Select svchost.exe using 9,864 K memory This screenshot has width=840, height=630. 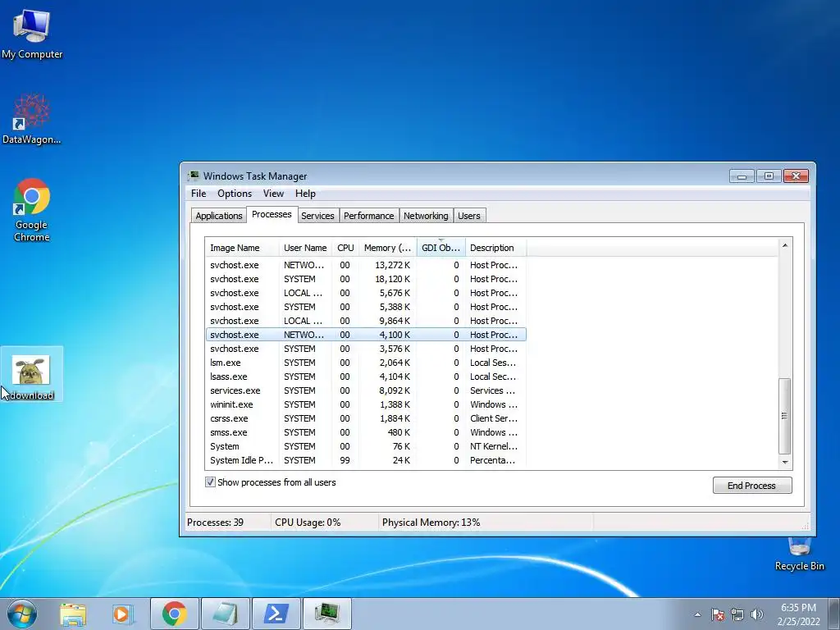coord(366,321)
